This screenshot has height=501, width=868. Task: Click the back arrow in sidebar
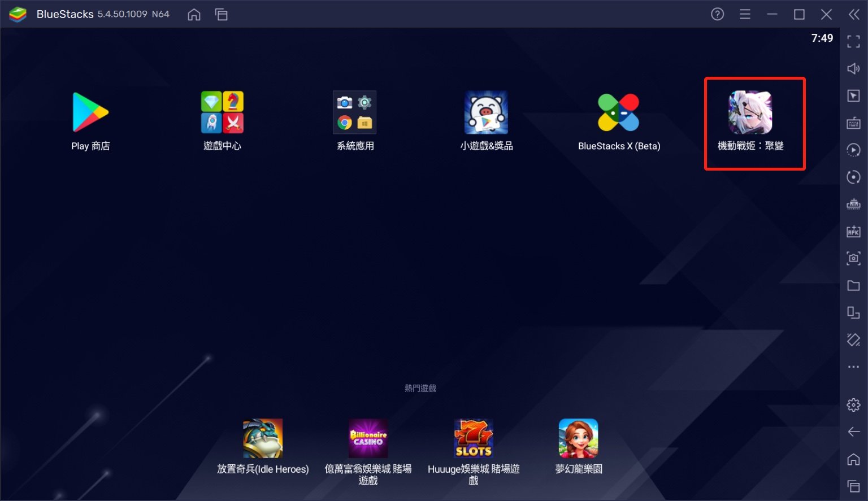click(x=854, y=432)
